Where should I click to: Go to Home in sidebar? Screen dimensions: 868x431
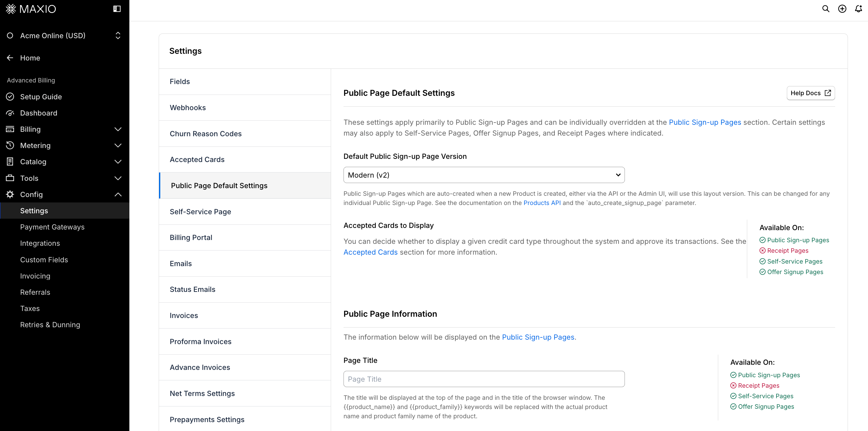pyautogui.click(x=30, y=58)
